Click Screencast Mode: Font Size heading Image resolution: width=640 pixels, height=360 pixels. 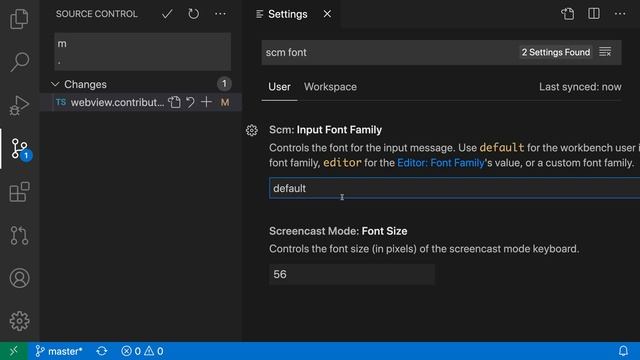pos(338,231)
